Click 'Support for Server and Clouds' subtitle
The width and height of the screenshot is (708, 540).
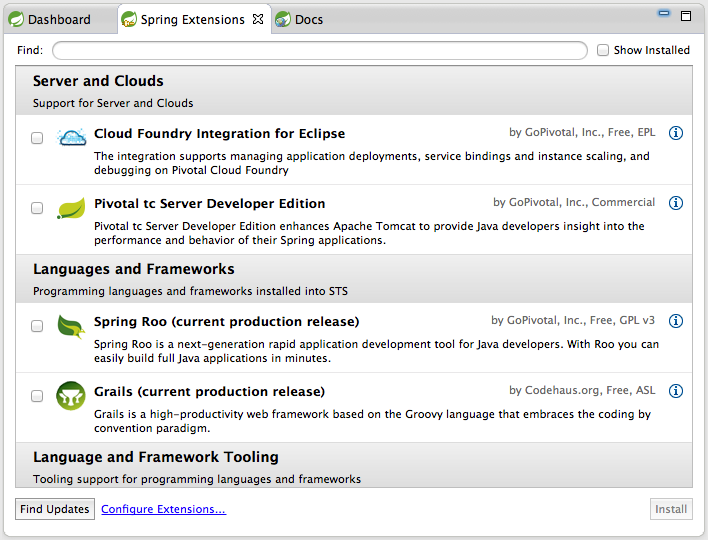pyautogui.click(x=113, y=103)
